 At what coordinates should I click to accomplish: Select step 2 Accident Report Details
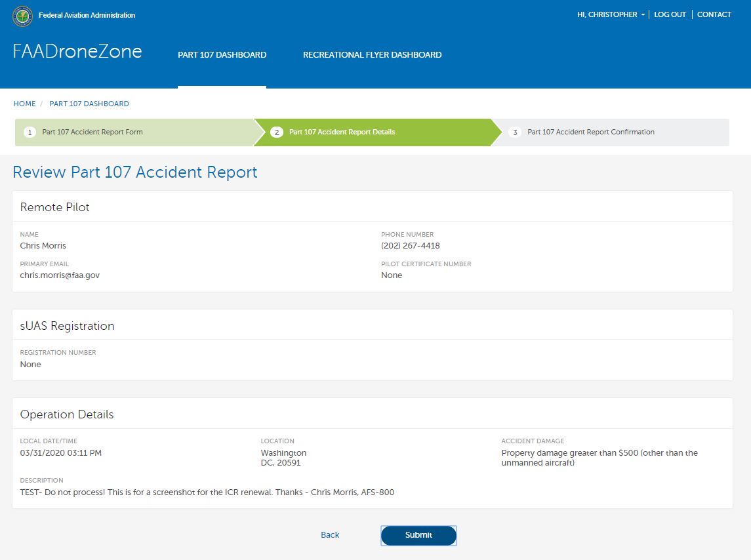click(x=342, y=132)
